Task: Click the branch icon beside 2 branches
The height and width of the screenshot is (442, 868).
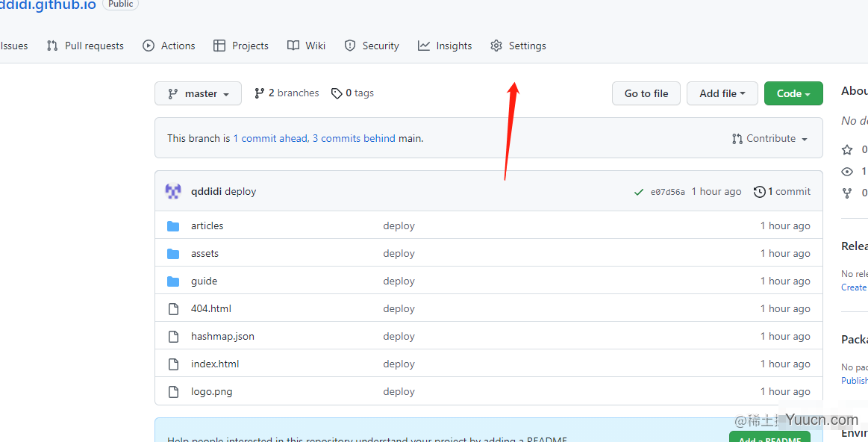Action: point(259,93)
